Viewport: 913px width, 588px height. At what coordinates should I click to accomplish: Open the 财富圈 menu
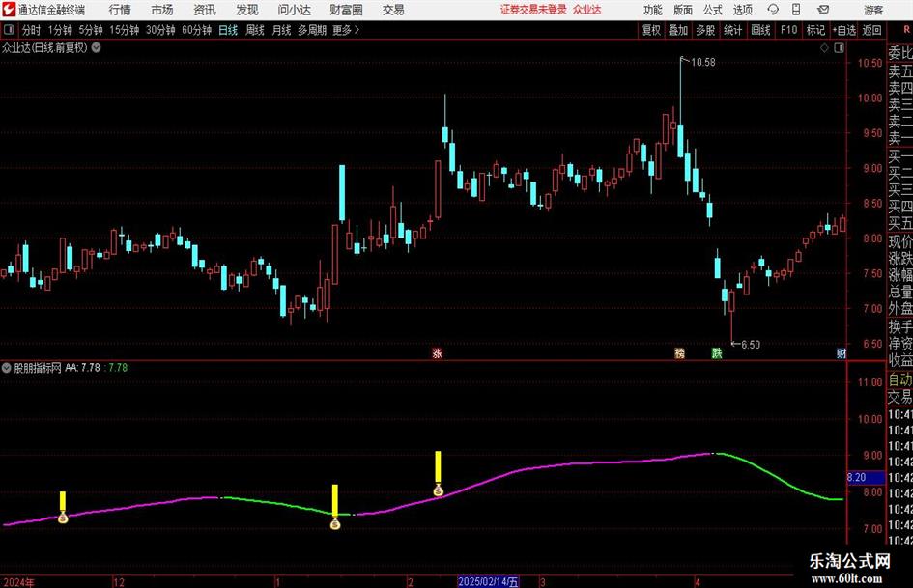point(346,10)
